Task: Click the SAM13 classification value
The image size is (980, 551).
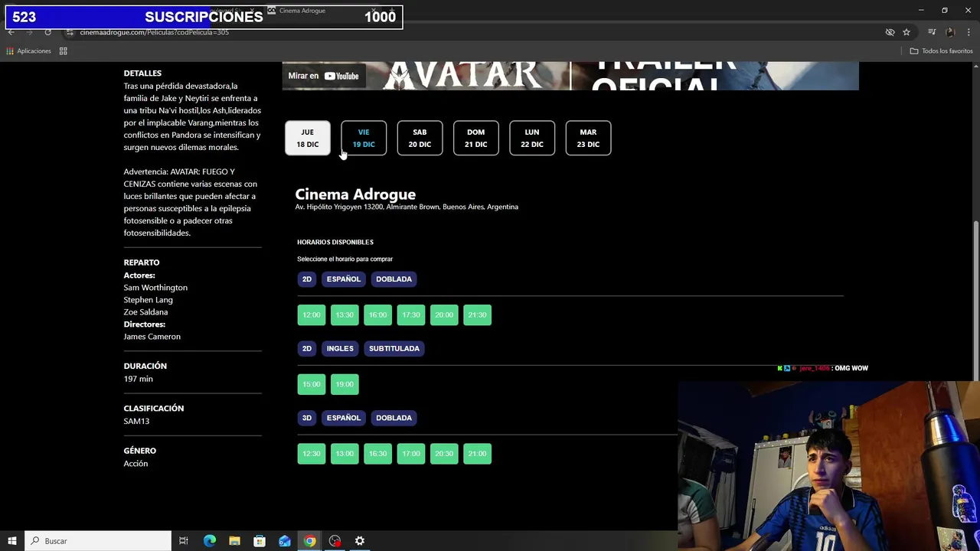Action: [x=136, y=421]
